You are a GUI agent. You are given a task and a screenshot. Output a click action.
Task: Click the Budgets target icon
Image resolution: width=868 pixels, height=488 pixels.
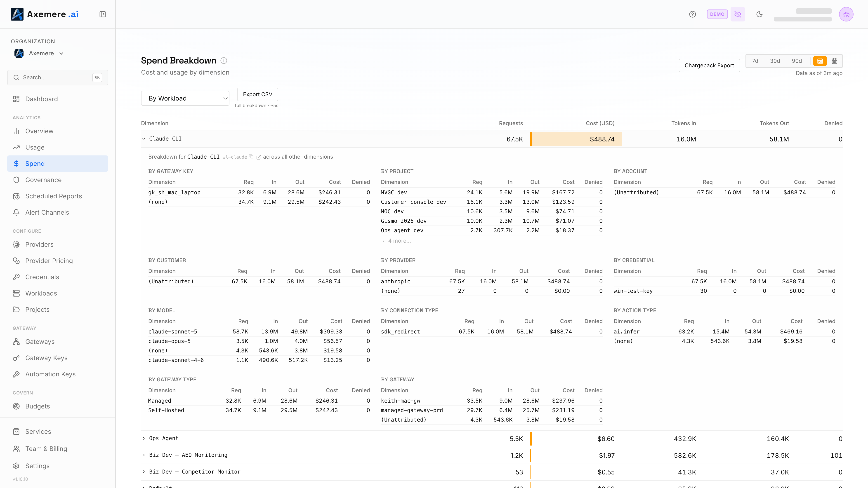[x=16, y=406]
